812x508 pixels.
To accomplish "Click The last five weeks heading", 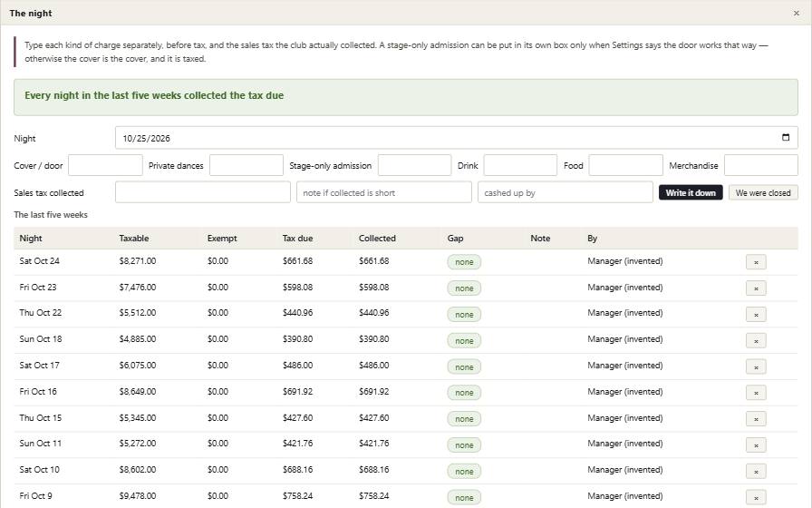I will [51, 215].
